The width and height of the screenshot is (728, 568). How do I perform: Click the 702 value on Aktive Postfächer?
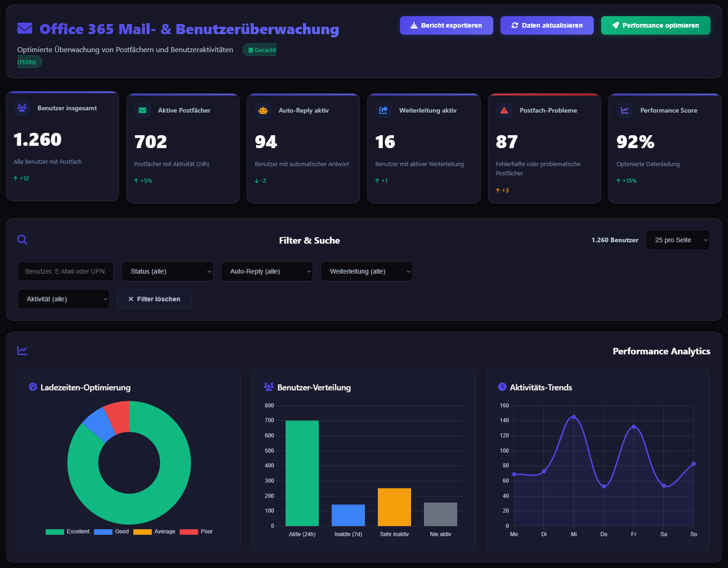(150, 142)
